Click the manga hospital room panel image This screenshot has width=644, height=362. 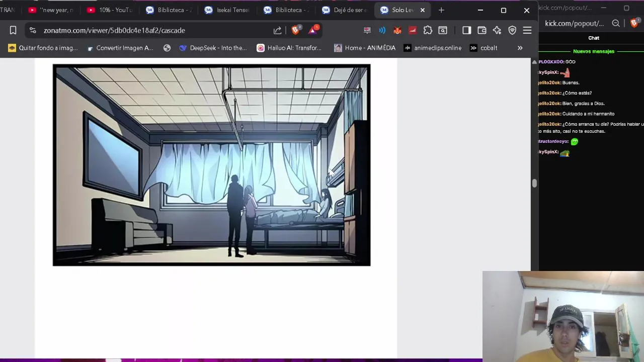(x=211, y=165)
